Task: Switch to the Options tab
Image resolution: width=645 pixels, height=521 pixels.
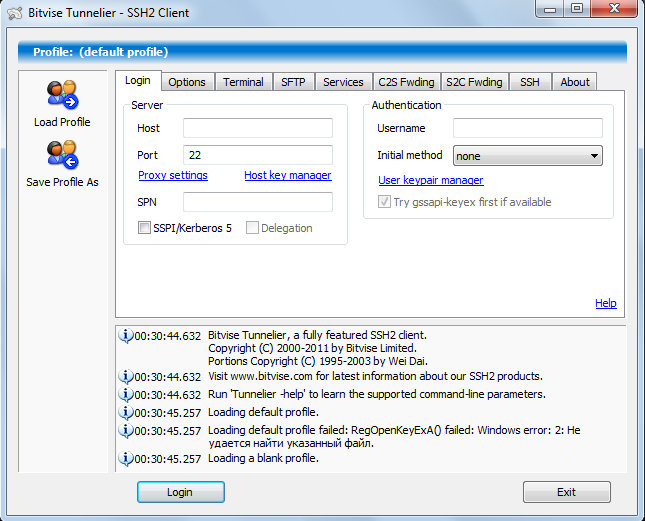Action: 187,82
